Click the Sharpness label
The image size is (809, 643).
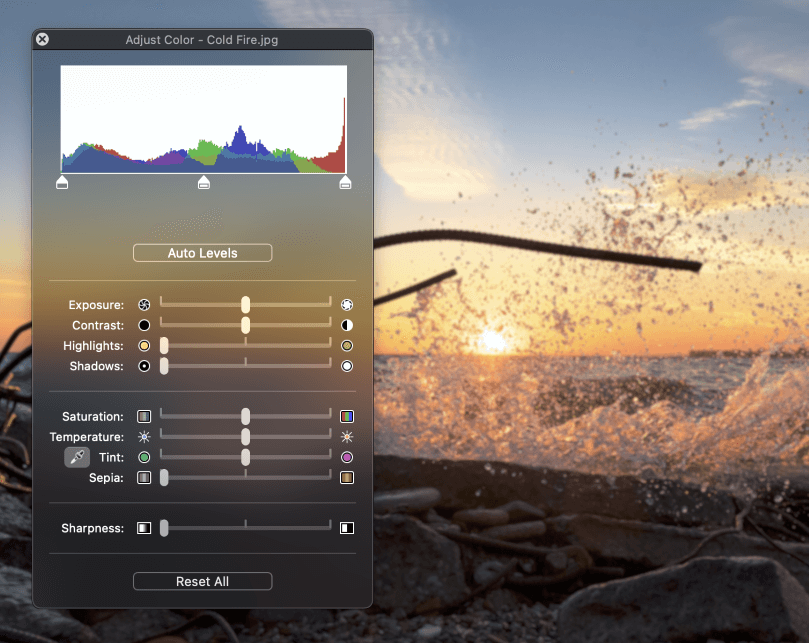click(92, 528)
